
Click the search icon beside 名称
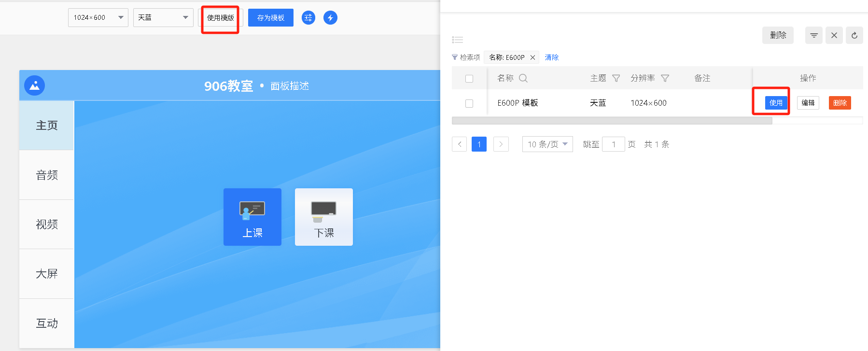coord(523,78)
